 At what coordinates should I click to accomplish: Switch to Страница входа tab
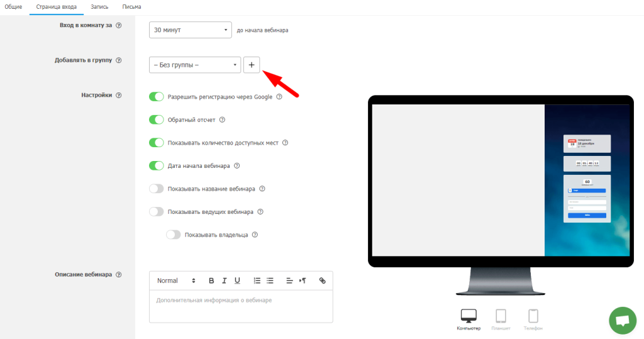[56, 7]
